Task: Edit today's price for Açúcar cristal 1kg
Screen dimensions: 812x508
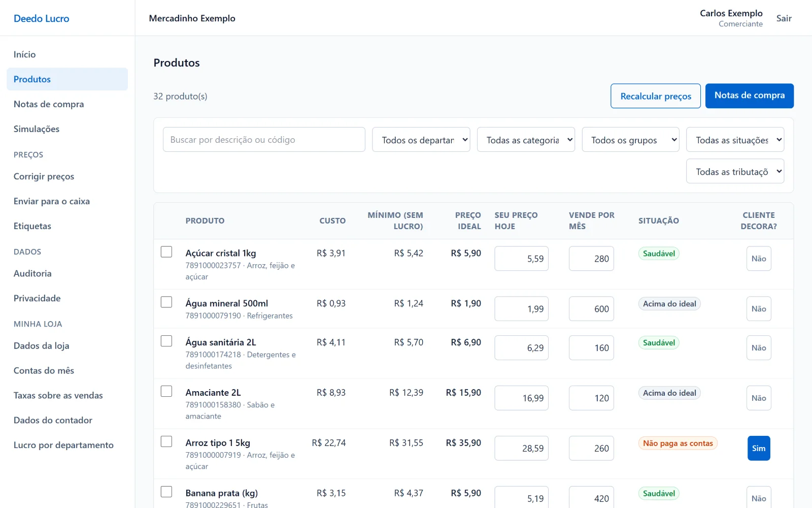Action: 522,259
